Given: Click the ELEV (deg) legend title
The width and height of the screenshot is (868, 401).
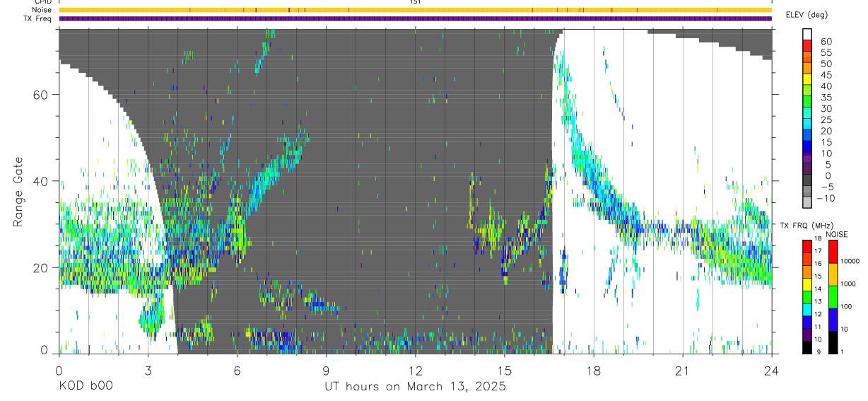Looking at the screenshot, I should click(x=807, y=15).
